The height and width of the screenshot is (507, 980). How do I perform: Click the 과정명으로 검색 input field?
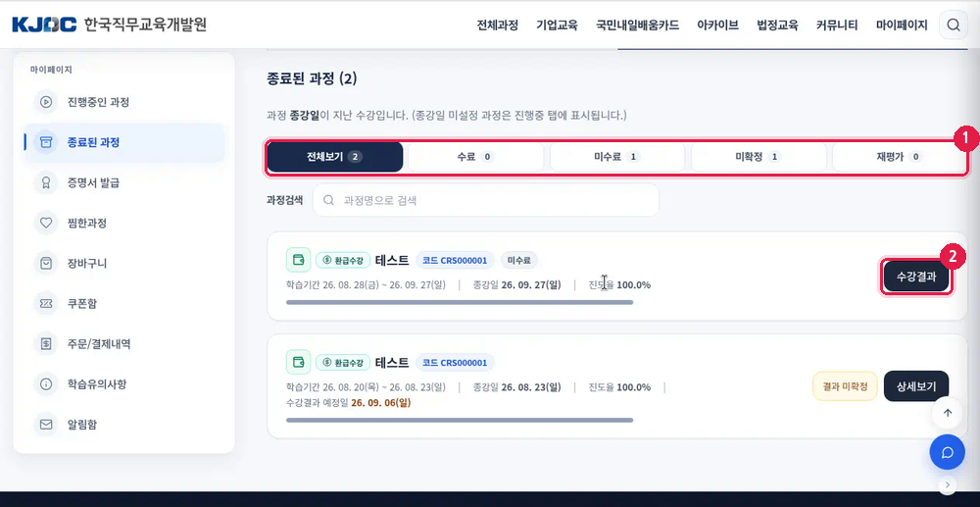point(486,200)
